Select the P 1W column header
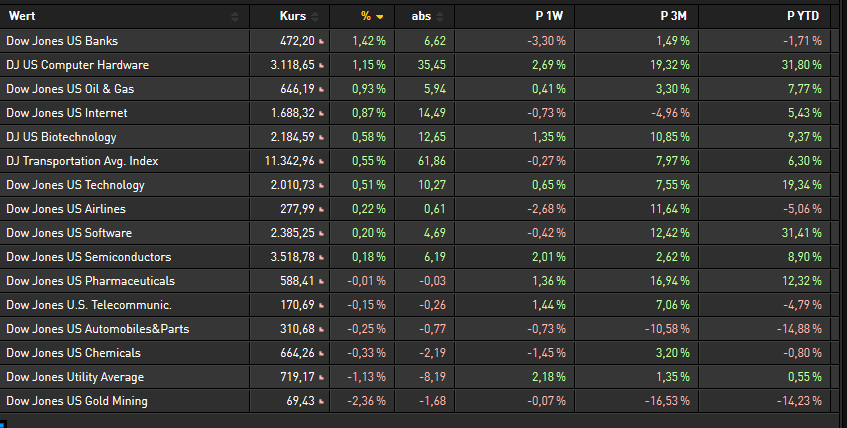Image resolution: width=847 pixels, height=428 pixels. coord(549,16)
